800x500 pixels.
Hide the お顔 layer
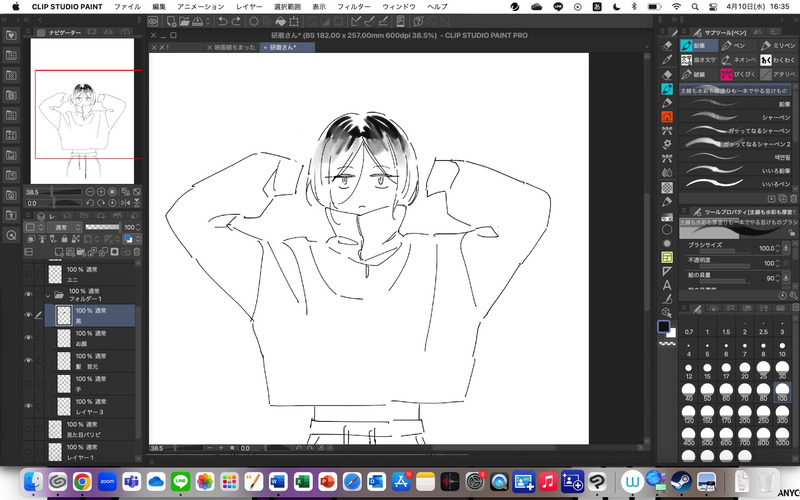point(28,338)
